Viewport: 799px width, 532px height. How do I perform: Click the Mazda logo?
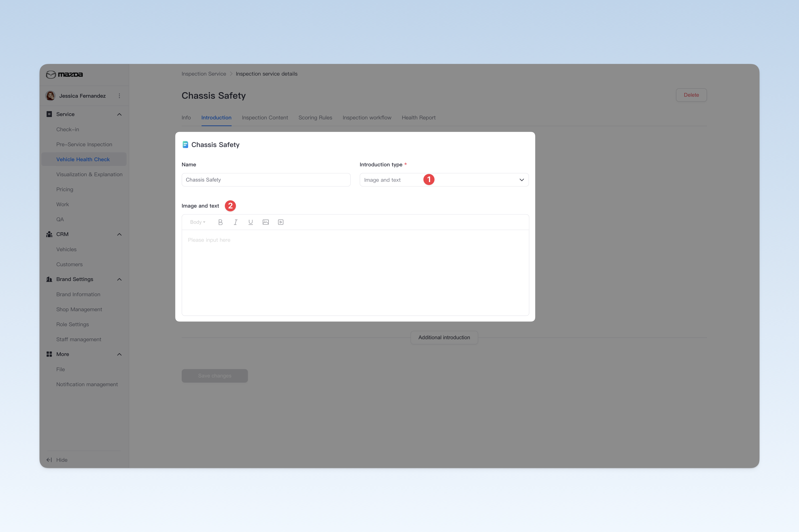65,75
